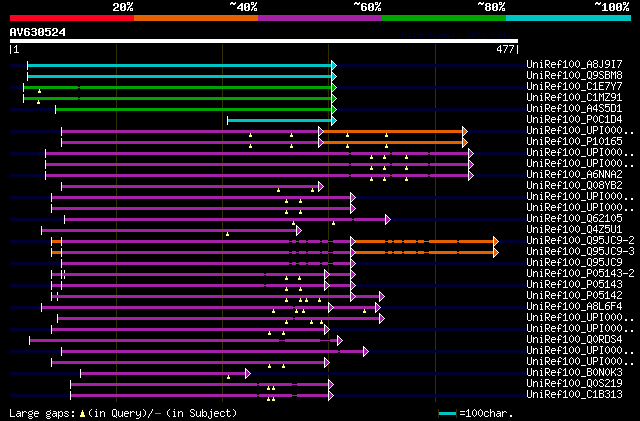Open hit UniRef100_C1MZ91 label

(574, 98)
